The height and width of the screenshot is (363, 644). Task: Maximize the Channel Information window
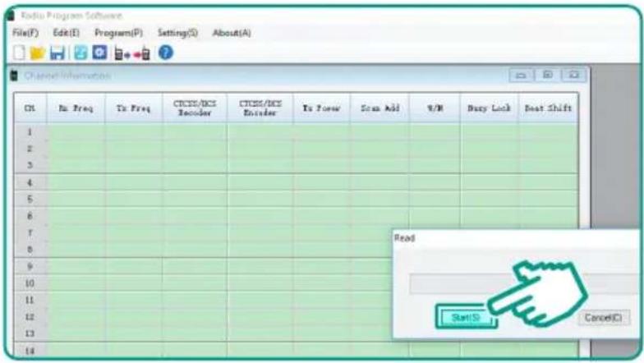[547, 76]
